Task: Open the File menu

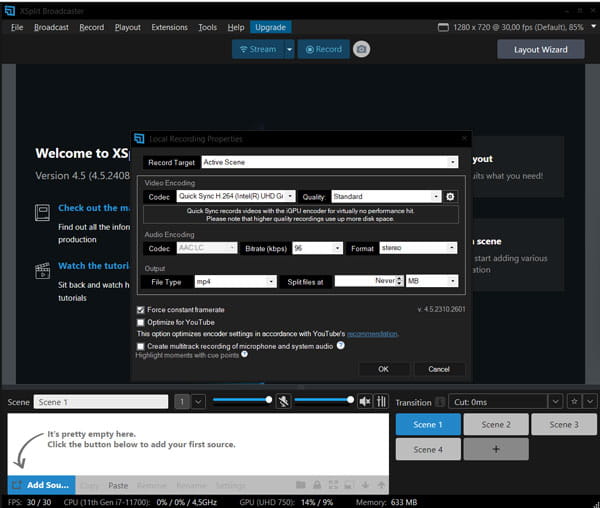Action: click(x=17, y=28)
